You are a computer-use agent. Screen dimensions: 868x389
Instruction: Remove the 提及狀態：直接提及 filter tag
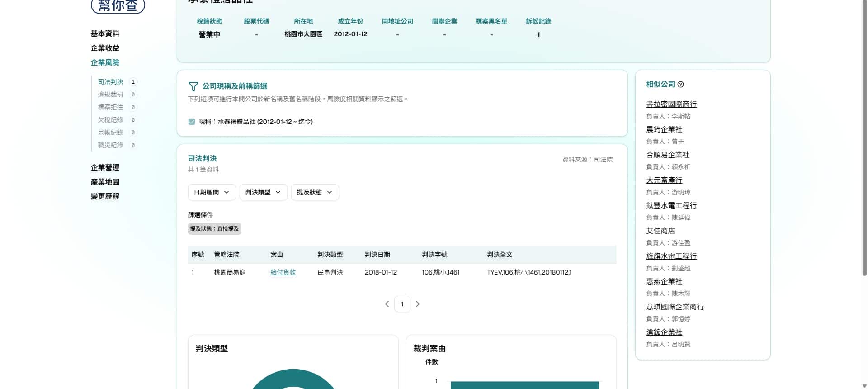[214, 229]
